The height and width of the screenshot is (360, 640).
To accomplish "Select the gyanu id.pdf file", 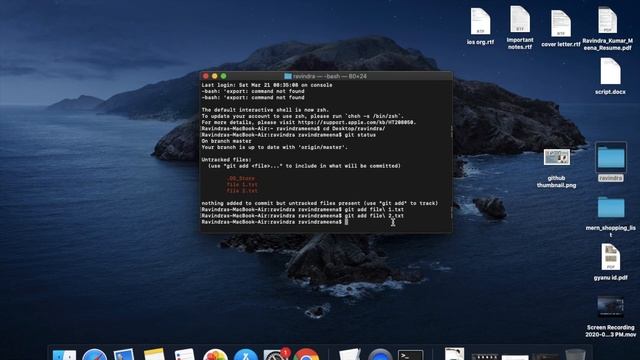I will [611, 257].
